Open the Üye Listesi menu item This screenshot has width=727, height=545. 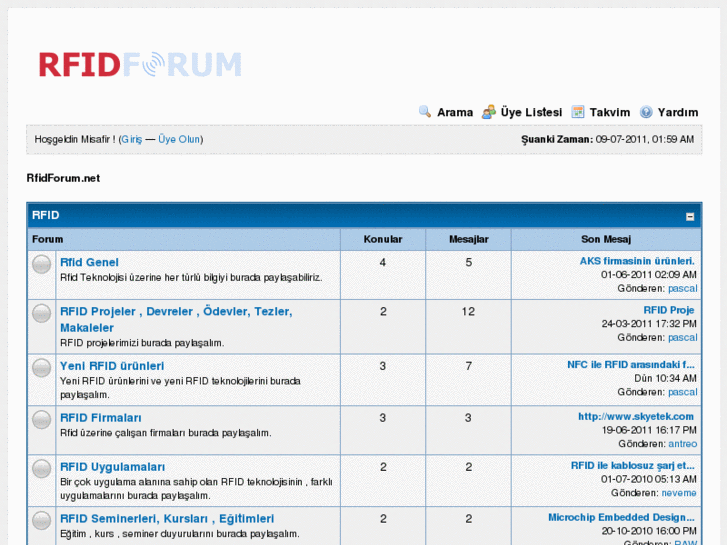(x=531, y=112)
